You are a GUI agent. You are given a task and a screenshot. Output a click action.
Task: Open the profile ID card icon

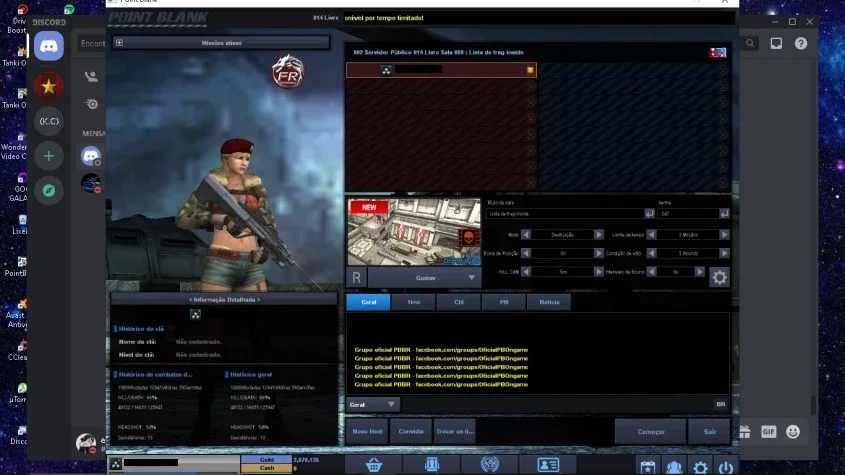pyautogui.click(x=548, y=465)
